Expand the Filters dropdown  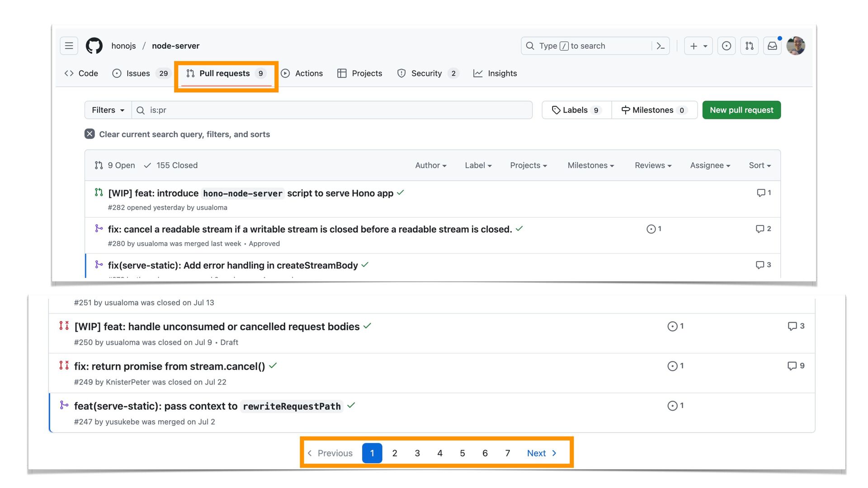click(x=108, y=110)
